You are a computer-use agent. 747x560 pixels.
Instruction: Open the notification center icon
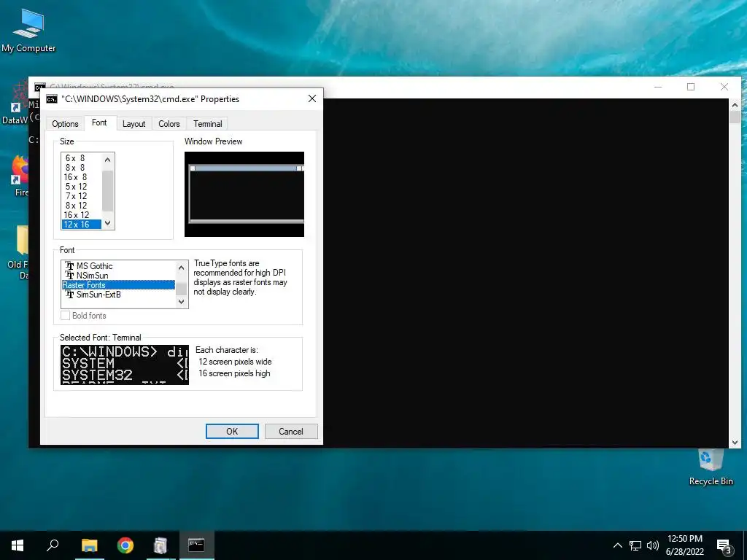pos(724,545)
